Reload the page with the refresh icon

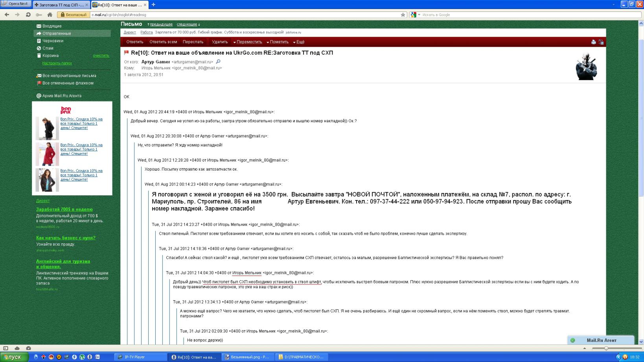click(x=28, y=15)
